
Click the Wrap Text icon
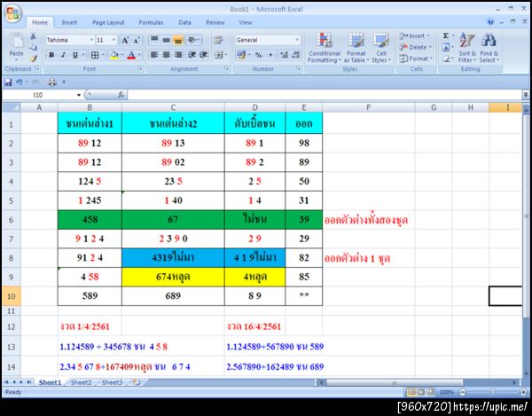pyautogui.click(x=218, y=40)
